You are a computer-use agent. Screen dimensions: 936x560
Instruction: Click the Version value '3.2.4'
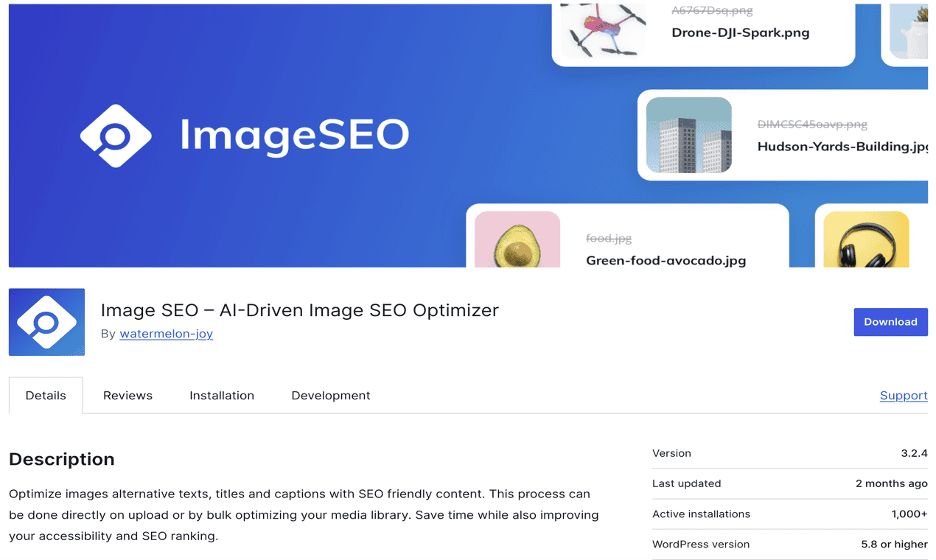pos(914,453)
